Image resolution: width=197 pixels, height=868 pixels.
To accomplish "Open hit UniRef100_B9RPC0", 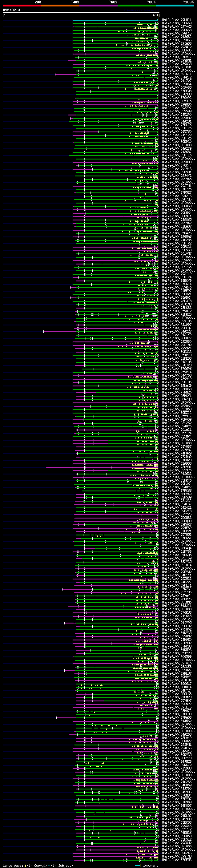I will (x=177, y=142).
